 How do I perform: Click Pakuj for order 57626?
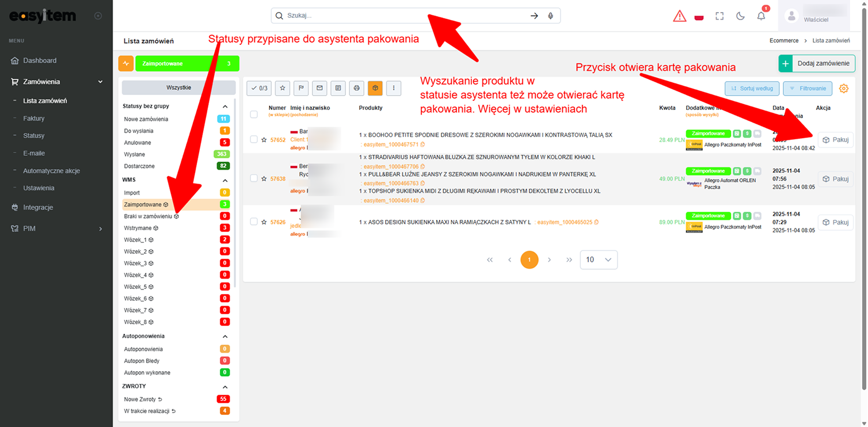[836, 222]
